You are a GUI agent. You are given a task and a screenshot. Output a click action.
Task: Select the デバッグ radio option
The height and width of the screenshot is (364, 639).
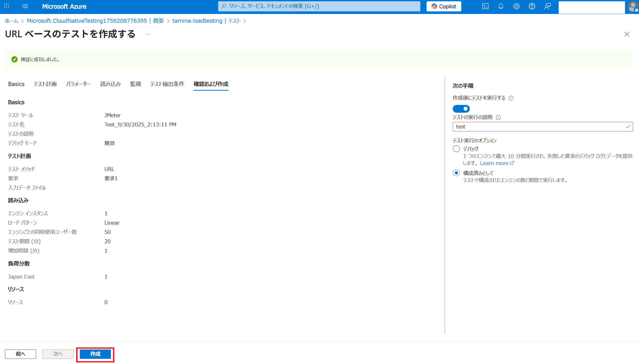456,149
